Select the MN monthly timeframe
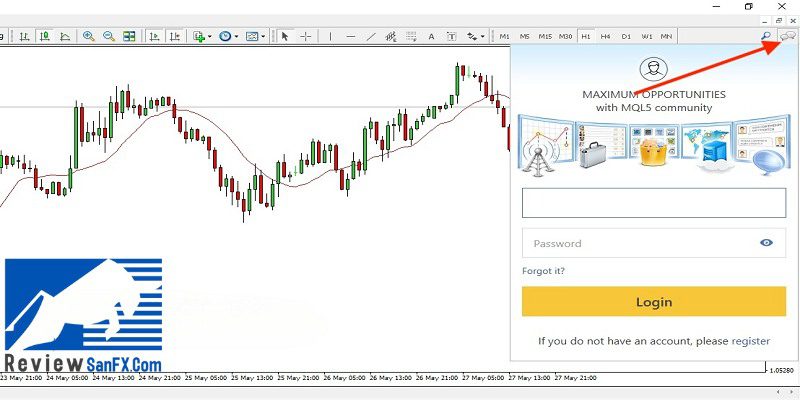 coord(666,36)
